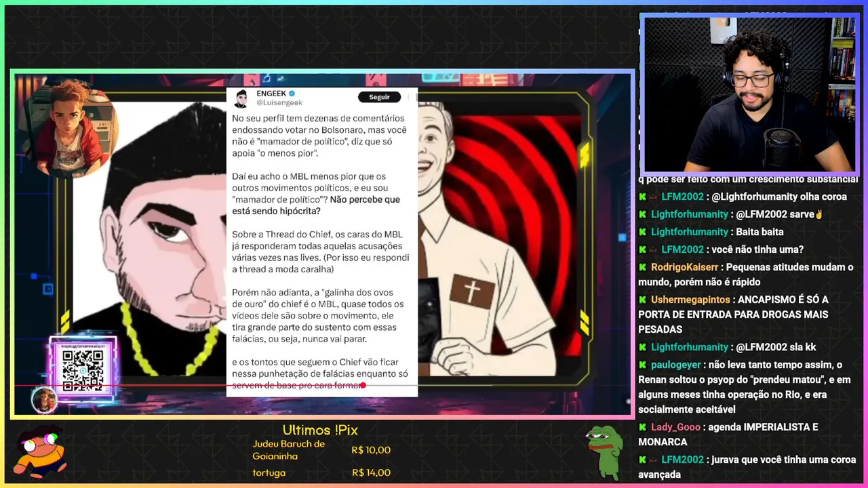Click the cross emblem on the cartoon shirt pocket

pos(472,292)
